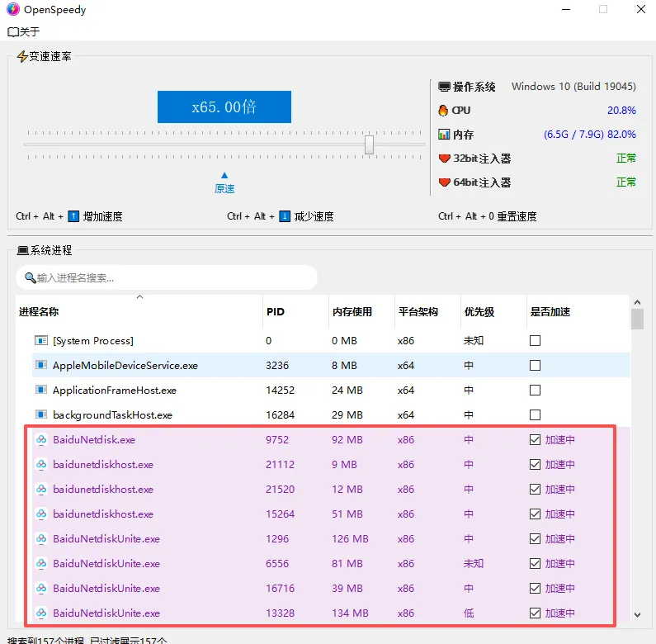The width and height of the screenshot is (656, 644).
Task: Click the Ctrl + Alt + 0 重置速度 hint
Action: click(x=488, y=216)
